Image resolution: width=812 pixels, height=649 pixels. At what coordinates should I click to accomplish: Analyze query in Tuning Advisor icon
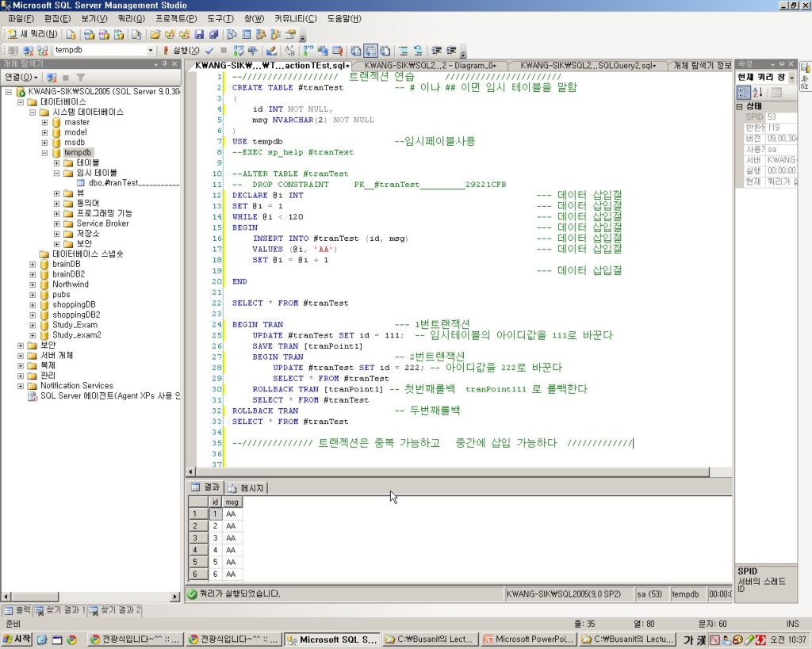click(253, 50)
